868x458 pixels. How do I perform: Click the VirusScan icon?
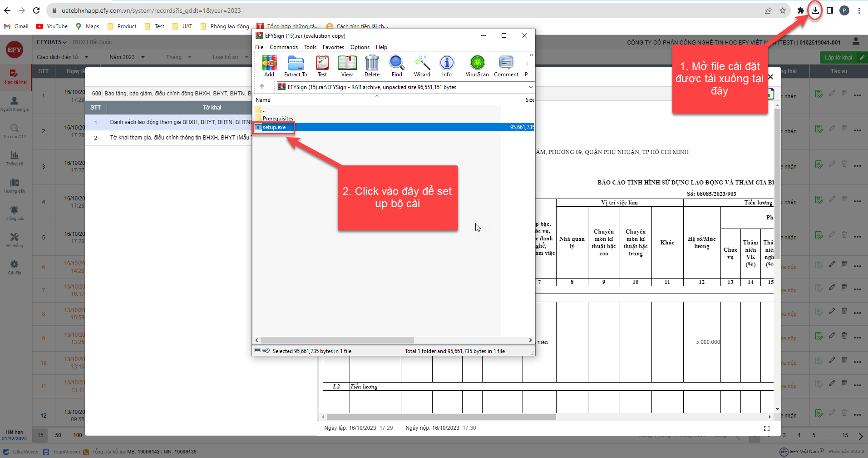pyautogui.click(x=477, y=65)
